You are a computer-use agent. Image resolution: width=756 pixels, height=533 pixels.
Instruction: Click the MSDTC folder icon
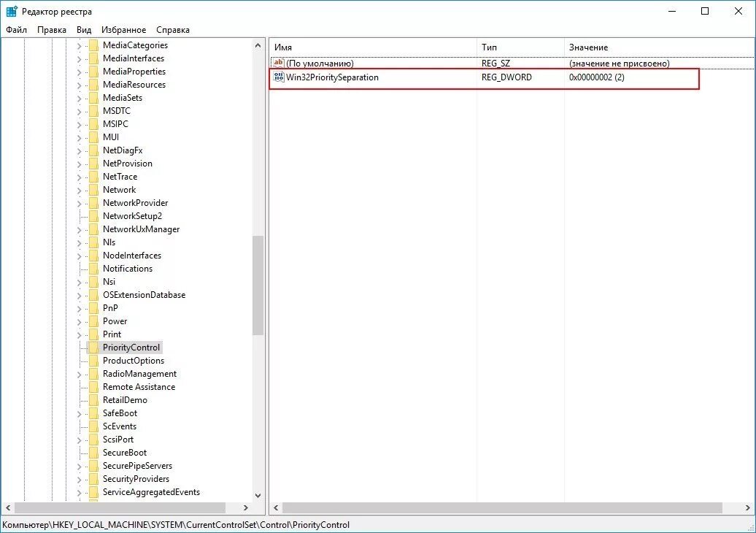point(93,111)
